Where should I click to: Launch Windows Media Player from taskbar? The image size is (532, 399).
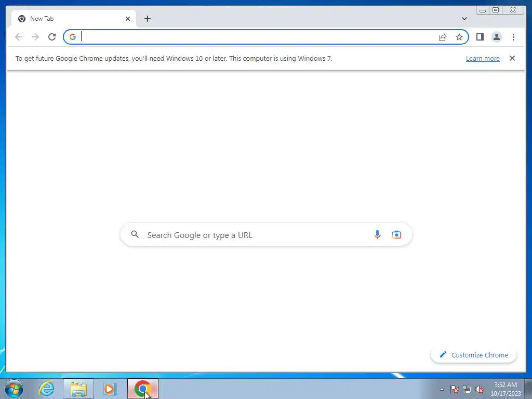click(110, 389)
